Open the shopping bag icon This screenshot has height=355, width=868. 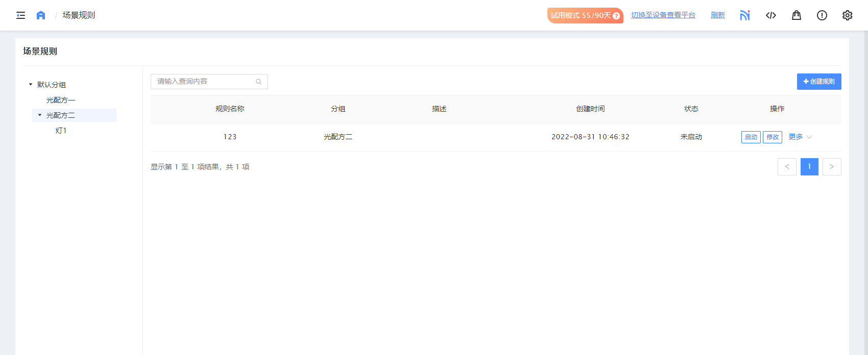tap(797, 15)
